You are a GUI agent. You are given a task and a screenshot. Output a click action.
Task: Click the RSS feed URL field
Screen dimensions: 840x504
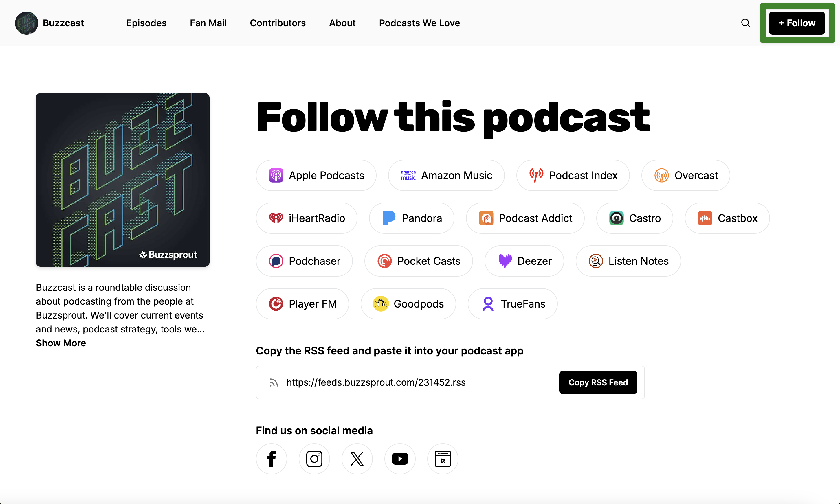pyautogui.click(x=450, y=382)
